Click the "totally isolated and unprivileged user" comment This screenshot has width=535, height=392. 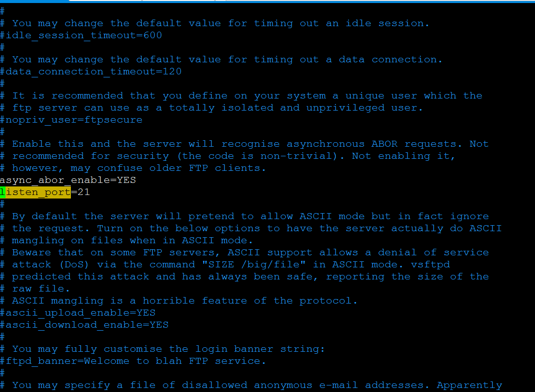[x=297, y=108]
